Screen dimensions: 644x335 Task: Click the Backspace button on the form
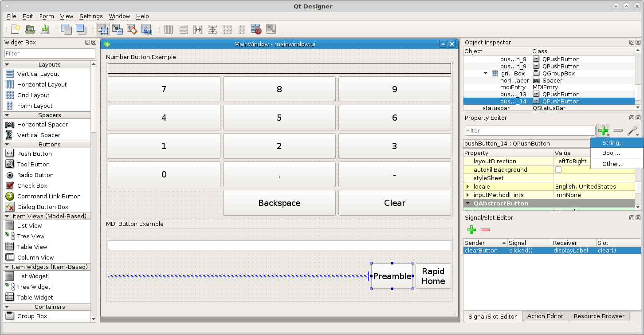point(279,203)
